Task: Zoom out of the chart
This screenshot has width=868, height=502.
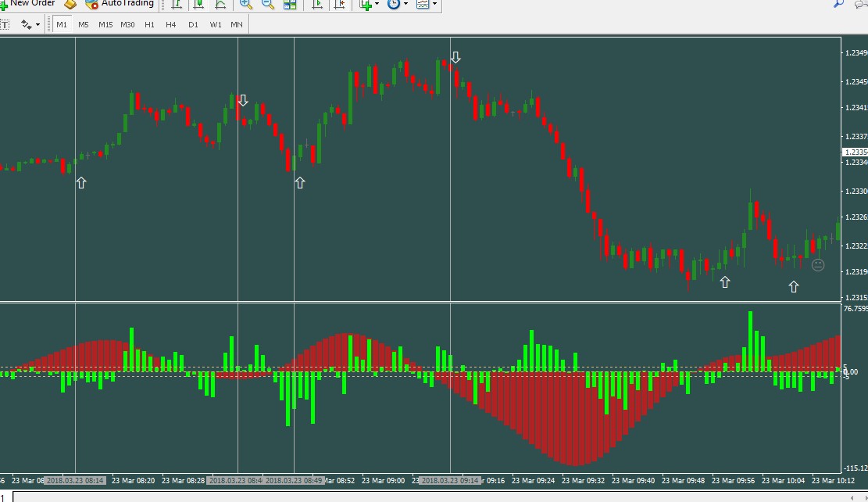Action: point(267,4)
